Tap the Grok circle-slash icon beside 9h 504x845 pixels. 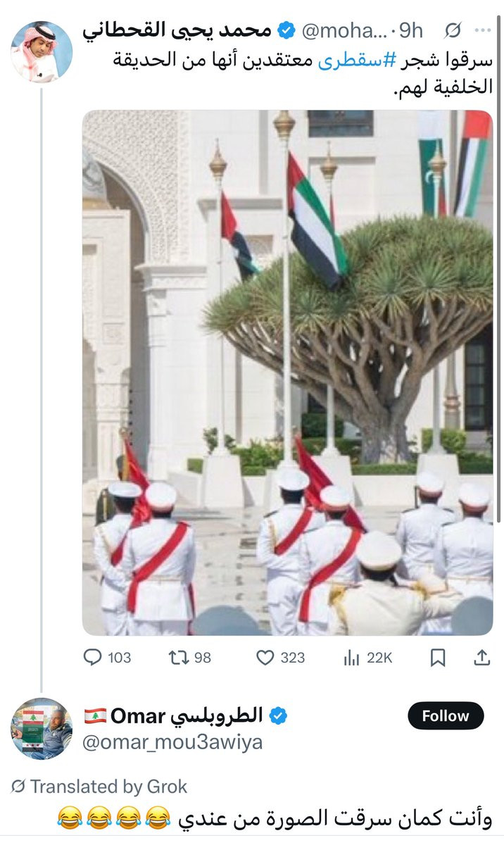453,30
